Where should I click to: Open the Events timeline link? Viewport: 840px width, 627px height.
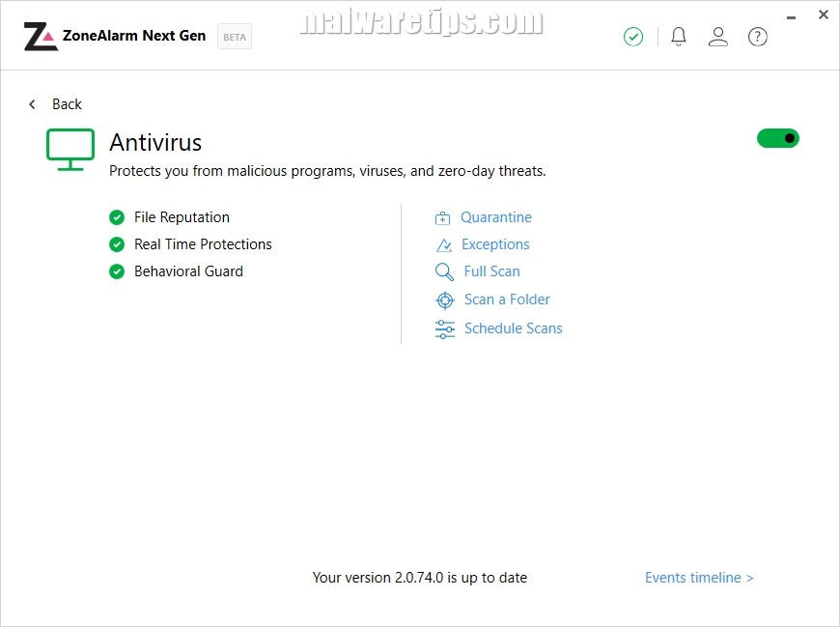click(x=699, y=578)
